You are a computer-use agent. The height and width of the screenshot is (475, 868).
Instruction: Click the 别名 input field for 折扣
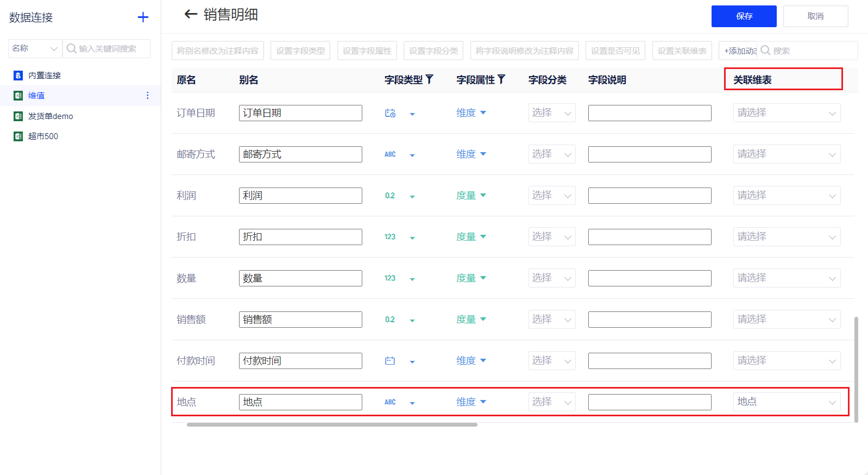pos(300,237)
